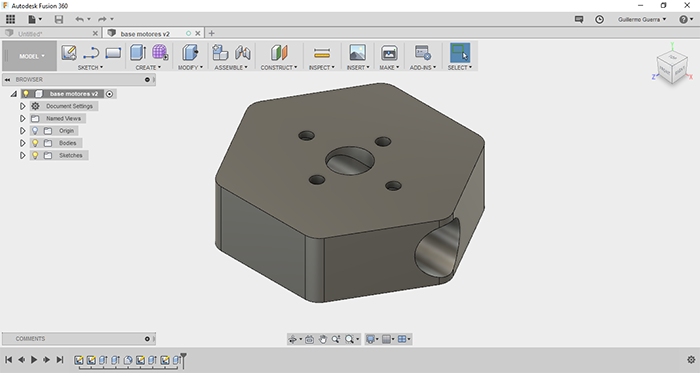Open the Help question mark dropdown

click(x=686, y=19)
